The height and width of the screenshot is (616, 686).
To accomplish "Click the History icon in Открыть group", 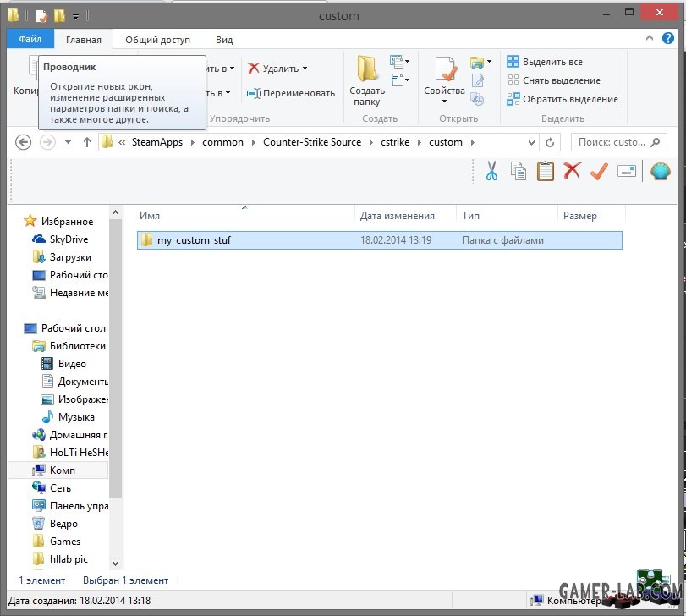I will [x=477, y=100].
